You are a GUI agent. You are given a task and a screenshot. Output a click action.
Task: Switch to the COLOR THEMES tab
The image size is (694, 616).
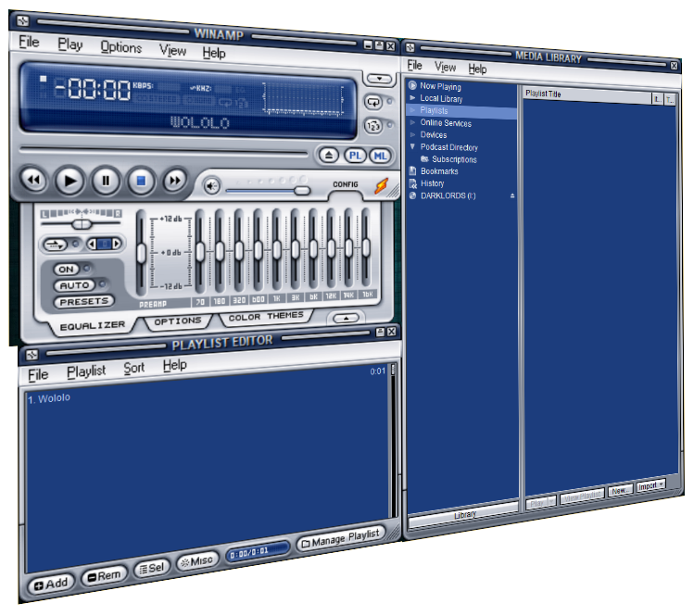[266, 316]
